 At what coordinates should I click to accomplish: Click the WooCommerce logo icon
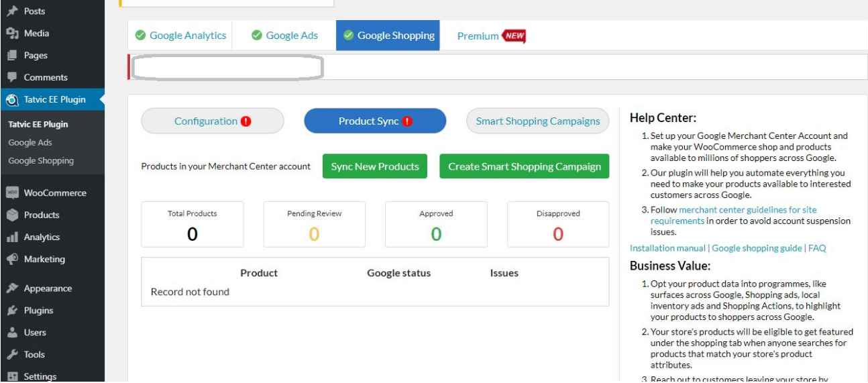coord(12,193)
